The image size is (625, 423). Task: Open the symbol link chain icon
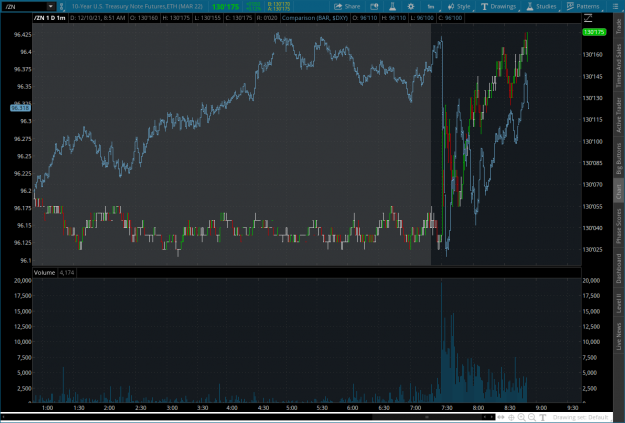tap(61, 7)
